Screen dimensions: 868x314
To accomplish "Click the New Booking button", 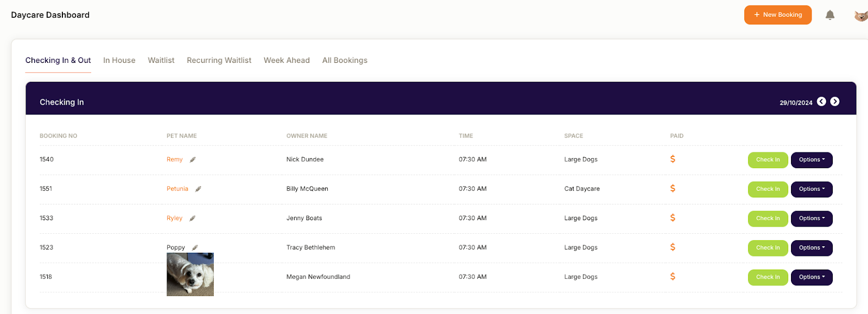I will coord(778,15).
